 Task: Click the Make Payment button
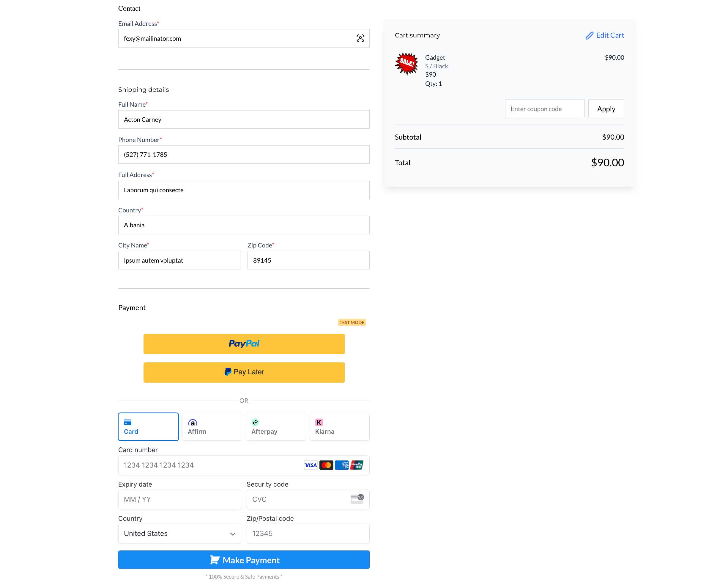tap(244, 559)
